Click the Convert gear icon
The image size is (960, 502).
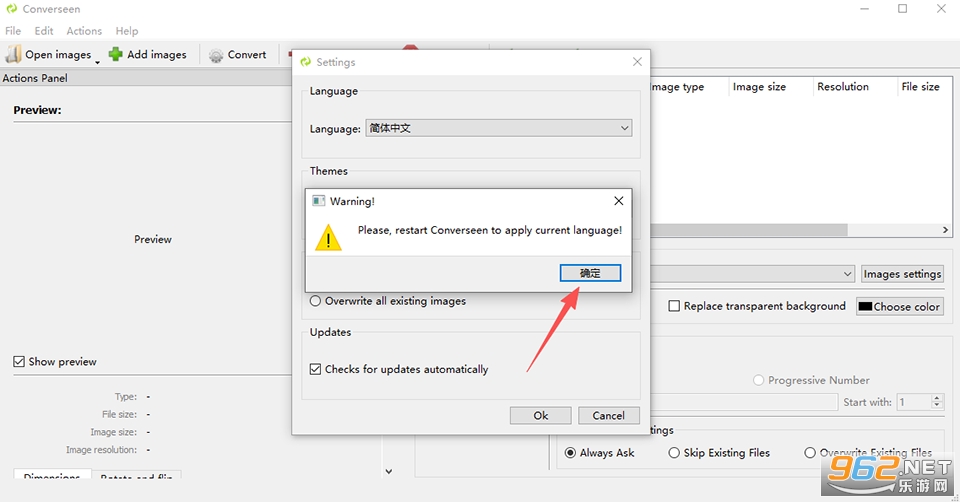pyautogui.click(x=216, y=55)
